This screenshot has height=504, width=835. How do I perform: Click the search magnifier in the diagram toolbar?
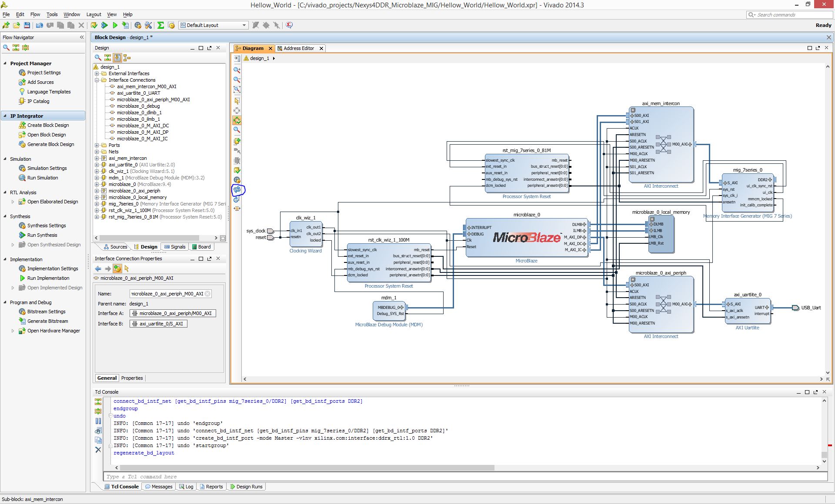237,130
